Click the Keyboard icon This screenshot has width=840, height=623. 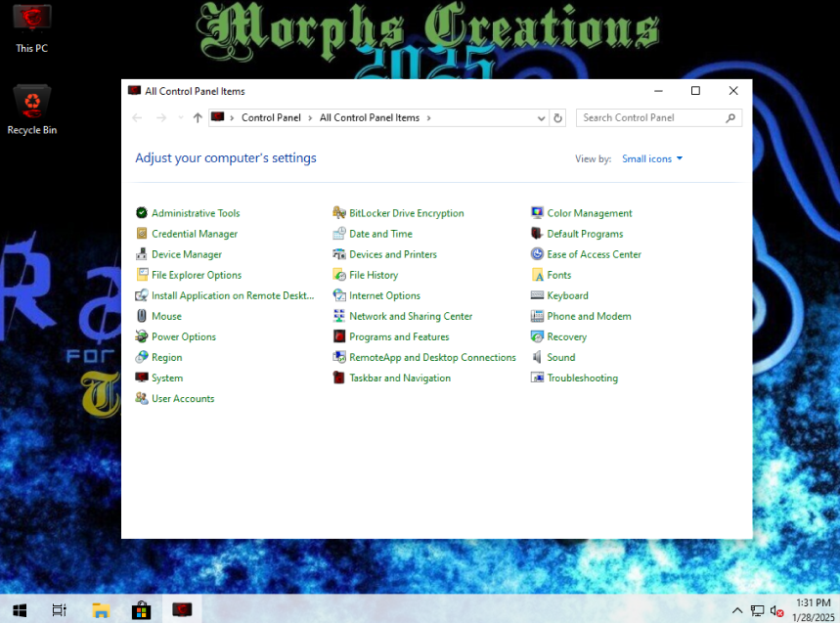[x=537, y=295]
